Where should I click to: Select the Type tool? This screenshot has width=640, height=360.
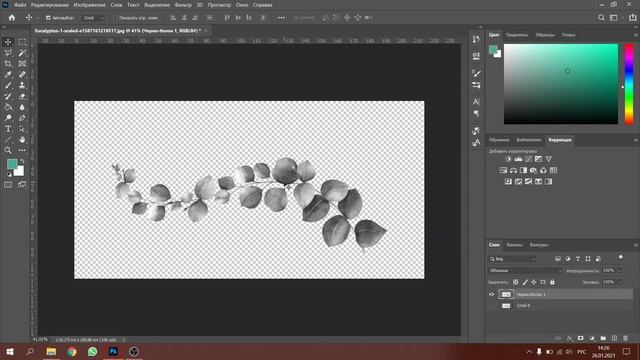pyautogui.click(x=8, y=129)
